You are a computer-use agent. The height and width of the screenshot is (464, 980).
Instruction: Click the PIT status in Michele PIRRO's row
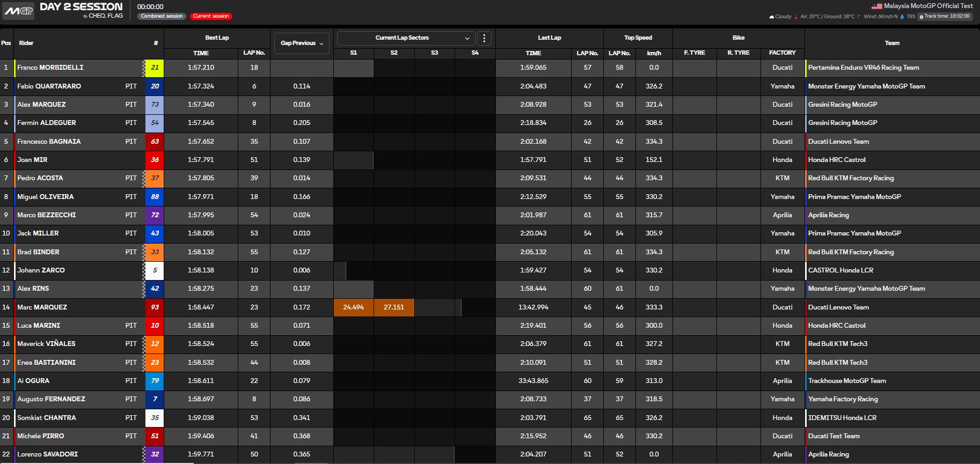[x=131, y=436]
